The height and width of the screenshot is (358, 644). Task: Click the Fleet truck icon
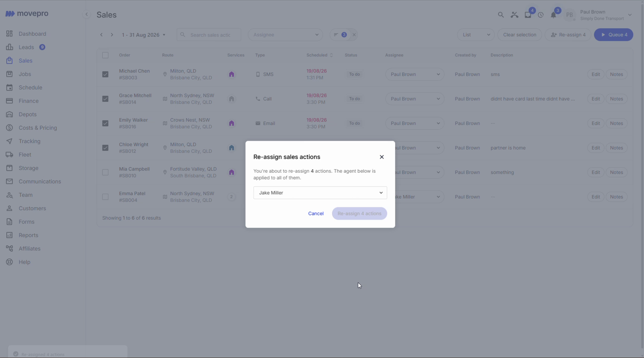point(10,155)
